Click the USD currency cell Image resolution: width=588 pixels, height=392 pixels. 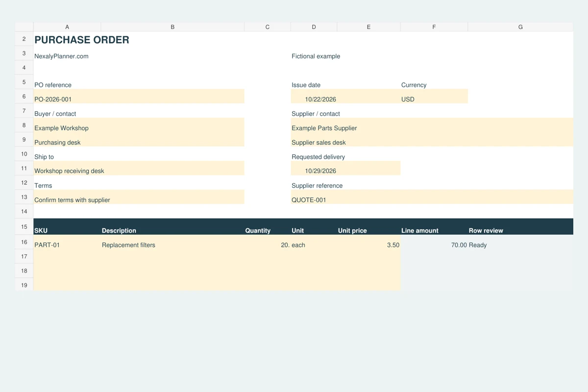point(434,97)
